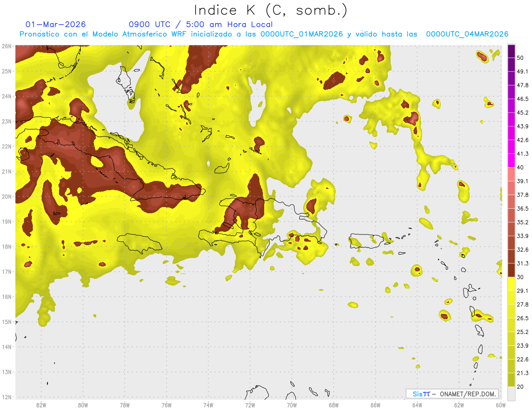532x411 pixels.
Task: Click the colorbar value '46.5'
Action: 523,99
